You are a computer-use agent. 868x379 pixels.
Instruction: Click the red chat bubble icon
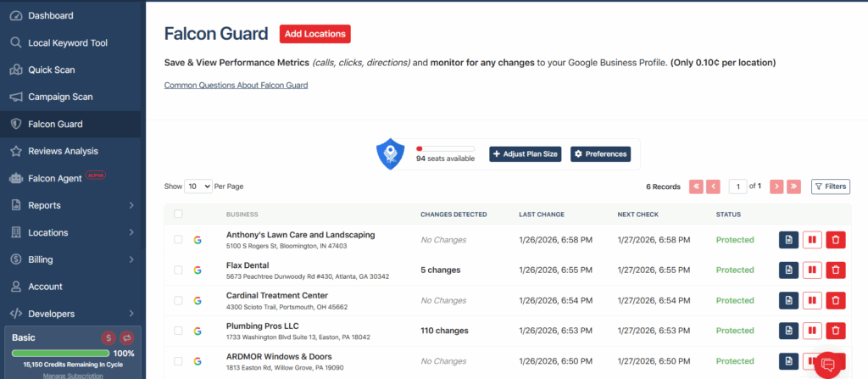click(x=828, y=365)
